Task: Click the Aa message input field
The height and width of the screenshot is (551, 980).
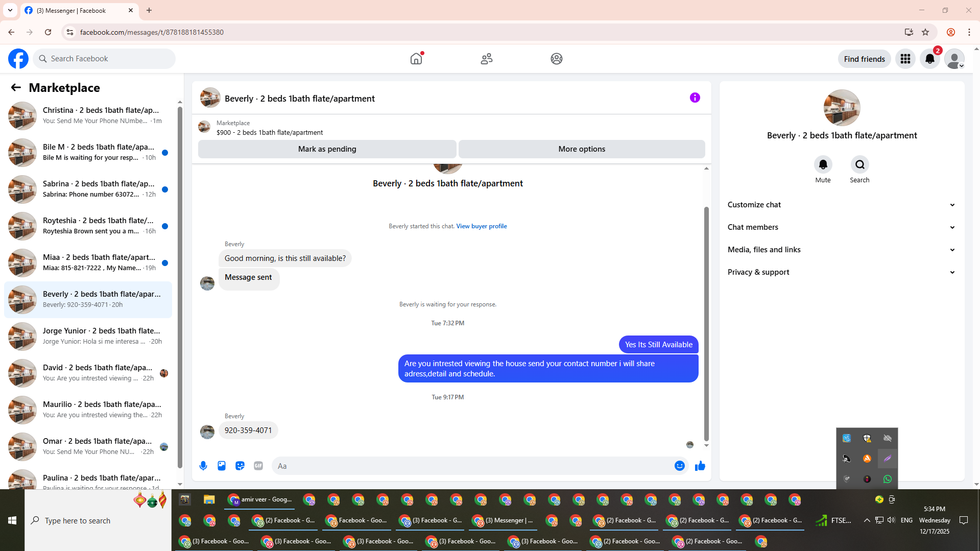Action: (472, 466)
